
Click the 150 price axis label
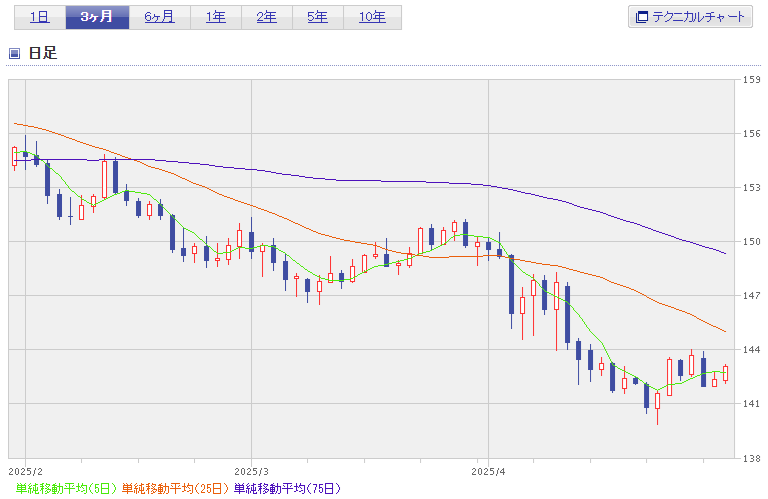tap(752, 241)
